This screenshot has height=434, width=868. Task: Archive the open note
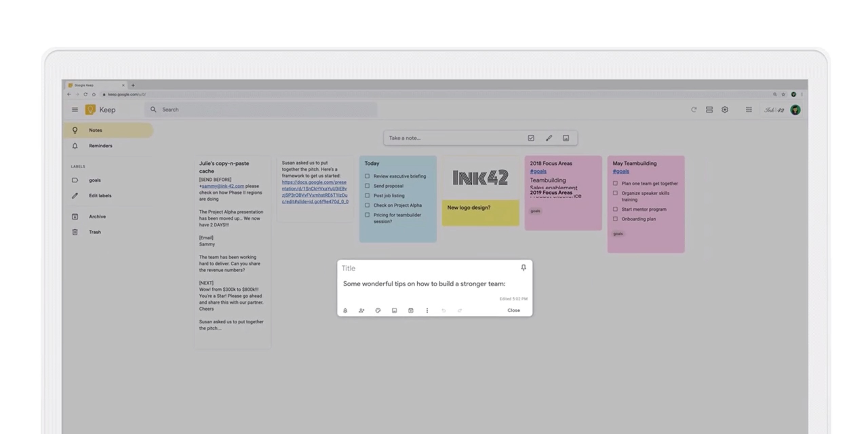point(411,310)
